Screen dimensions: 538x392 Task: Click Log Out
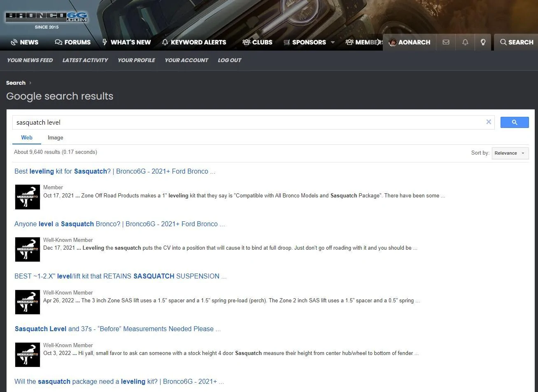click(230, 60)
